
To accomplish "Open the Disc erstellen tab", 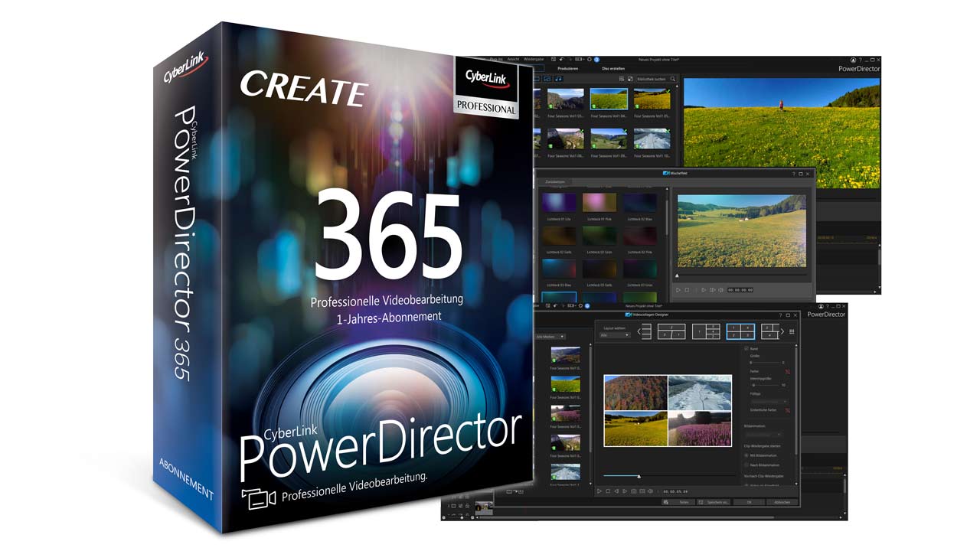I will click(x=613, y=69).
